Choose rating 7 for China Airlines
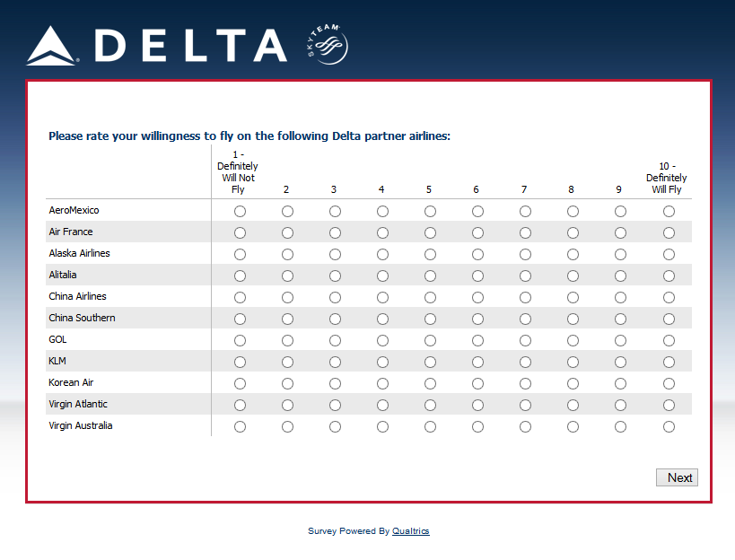This screenshot has height=560, width=735. point(525,298)
